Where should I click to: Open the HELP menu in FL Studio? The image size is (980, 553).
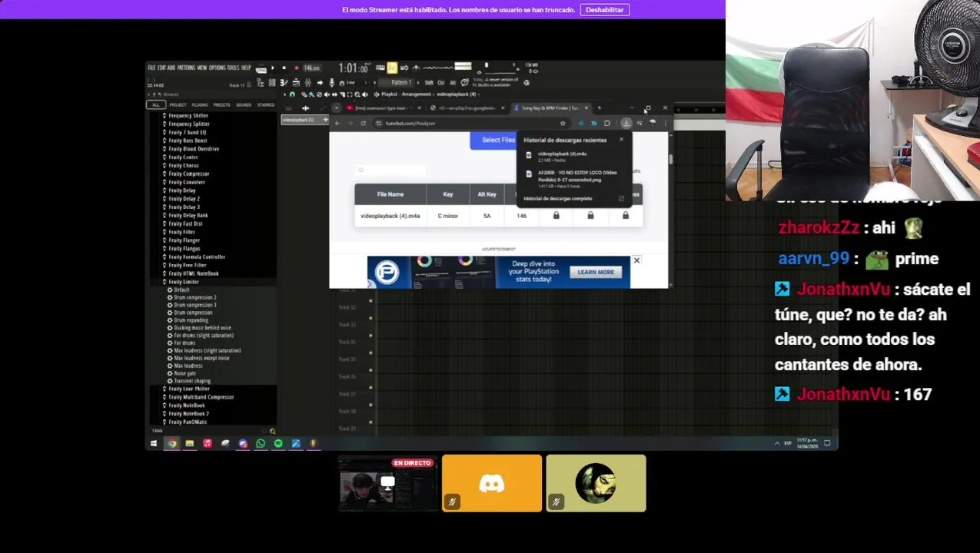246,68
